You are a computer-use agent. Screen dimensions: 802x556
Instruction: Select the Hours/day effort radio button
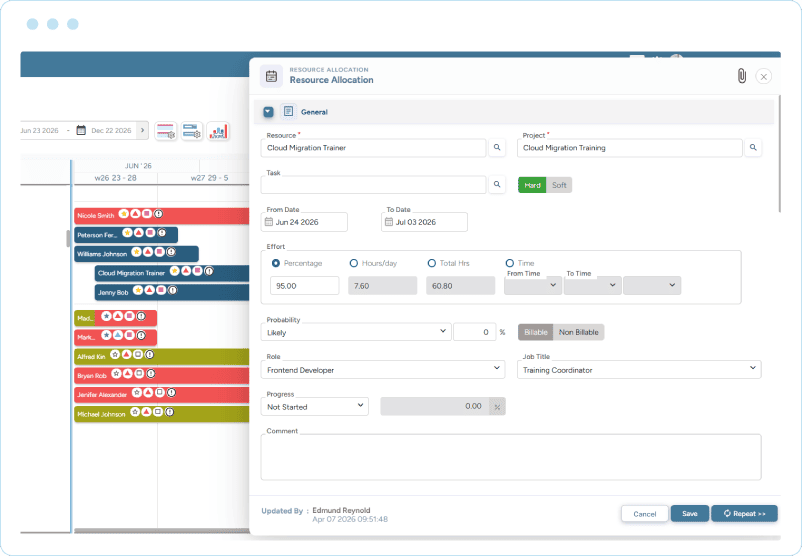coord(353,263)
